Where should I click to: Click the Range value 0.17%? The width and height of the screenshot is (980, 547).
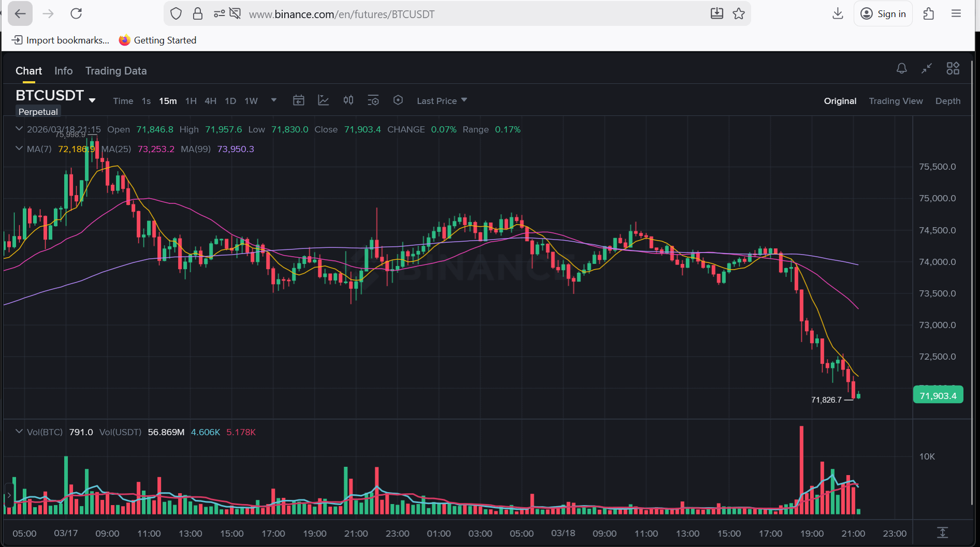[508, 129]
